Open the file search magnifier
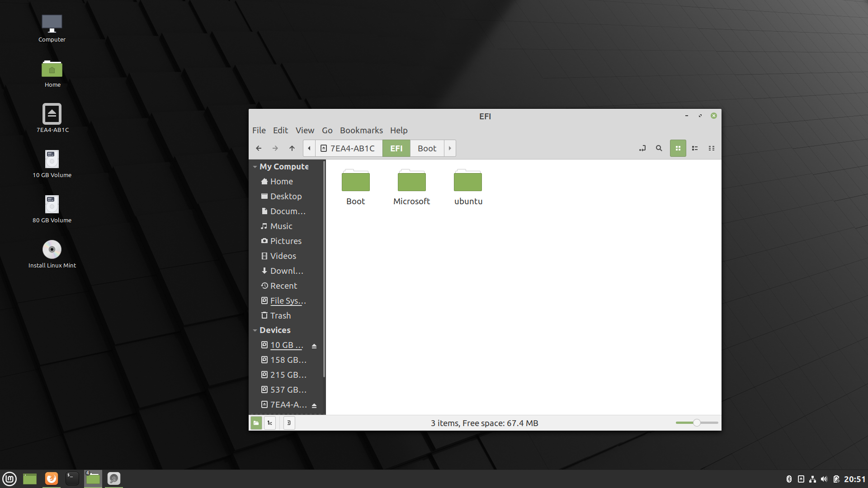Screen dimensions: 868x488 [659, 148]
